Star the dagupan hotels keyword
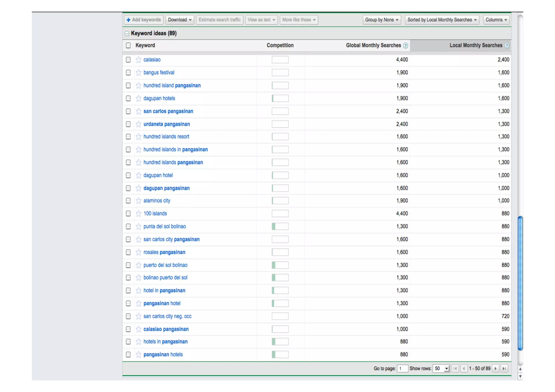 138,98
